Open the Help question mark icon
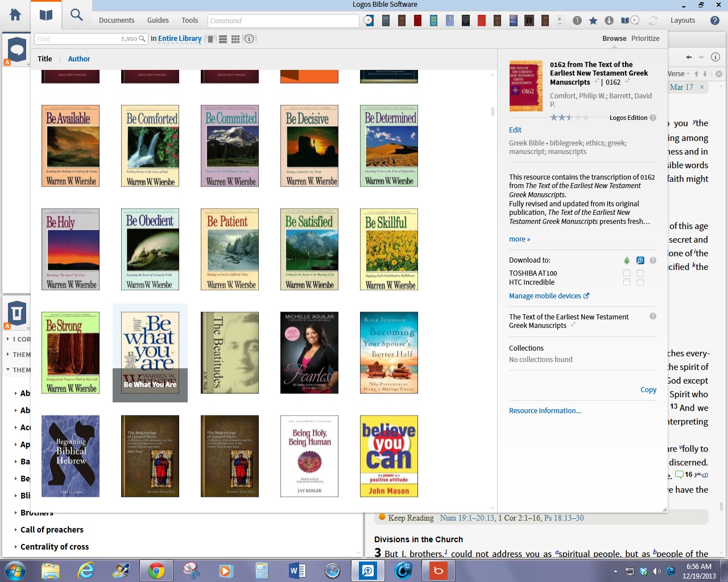 (x=715, y=20)
